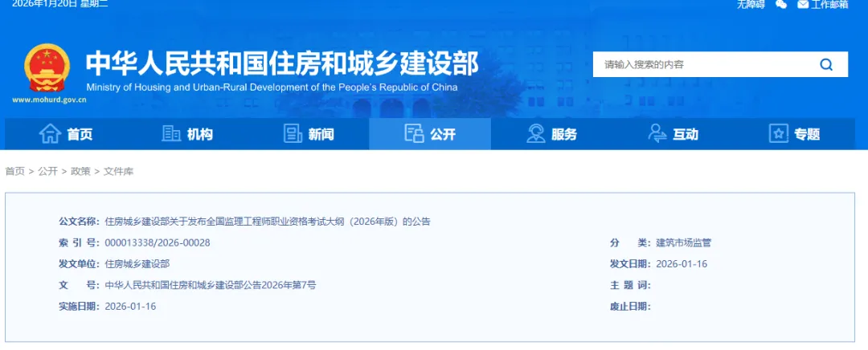868x350 pixels.
Task: Click the 主题词 label
Action: tap(631, 285)
